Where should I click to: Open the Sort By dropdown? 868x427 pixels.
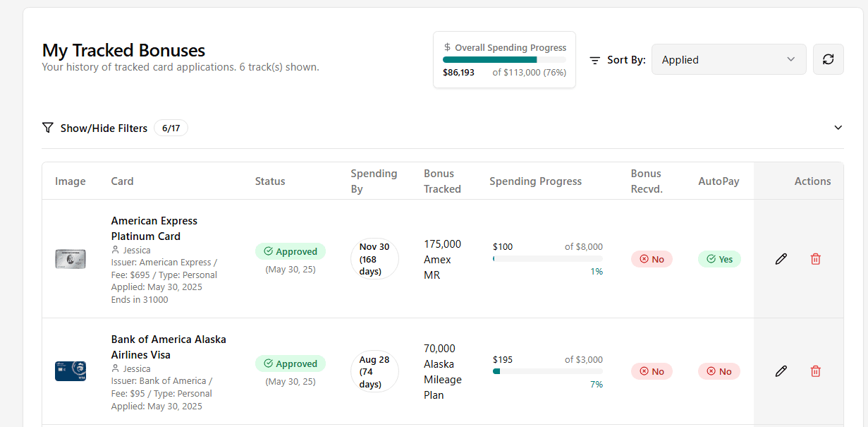[728, 59]
